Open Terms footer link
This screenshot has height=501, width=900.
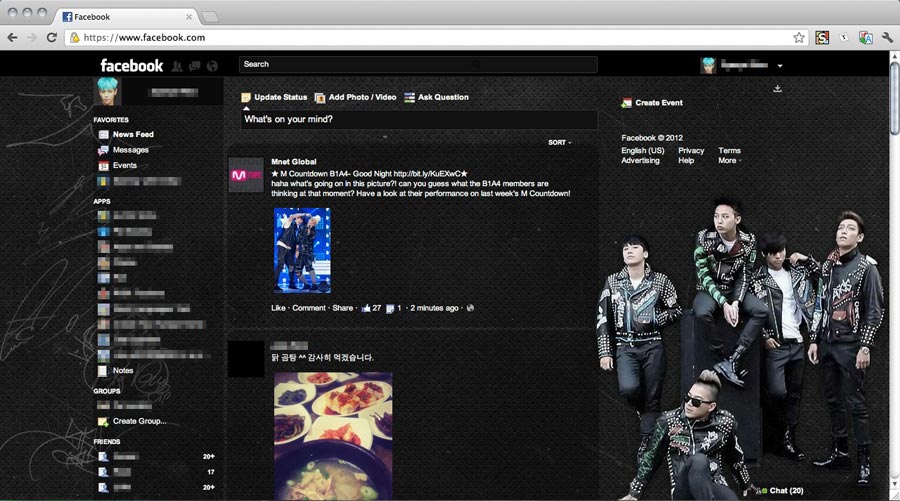[730, 150]
